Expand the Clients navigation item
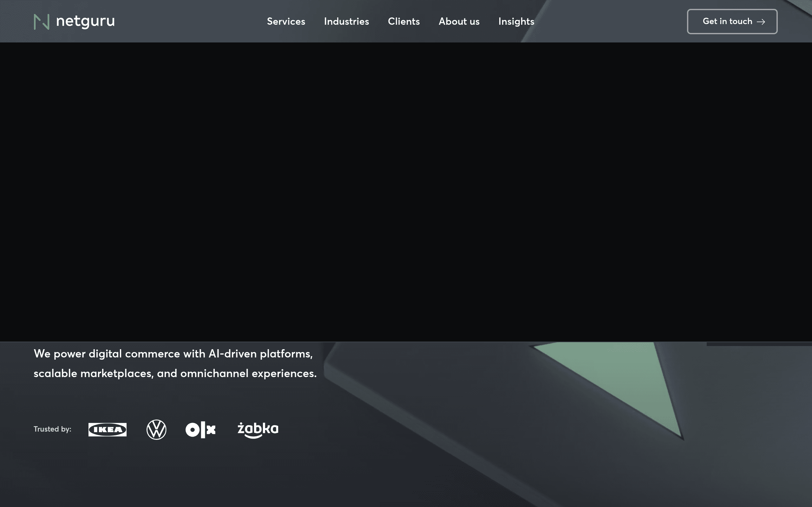 404,22
